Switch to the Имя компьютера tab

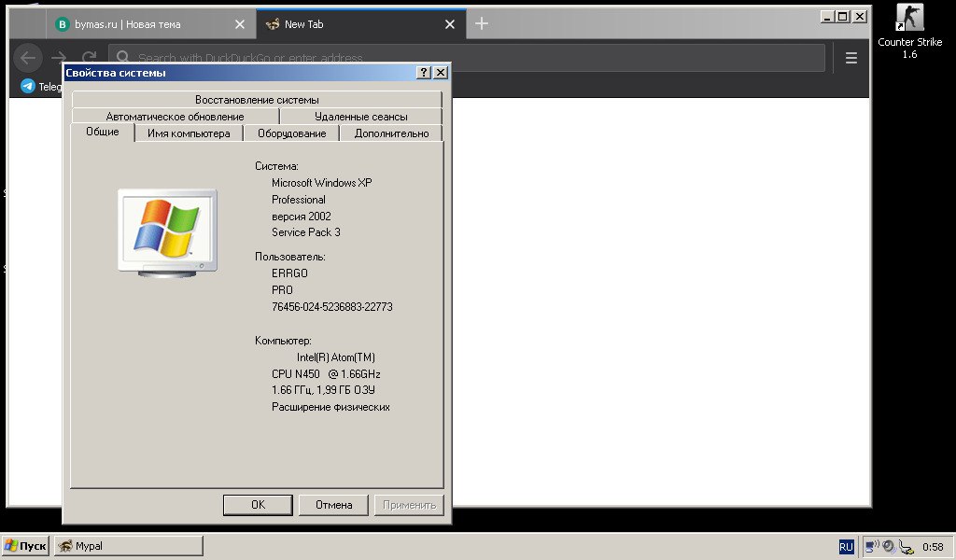(x=189, y=133)
